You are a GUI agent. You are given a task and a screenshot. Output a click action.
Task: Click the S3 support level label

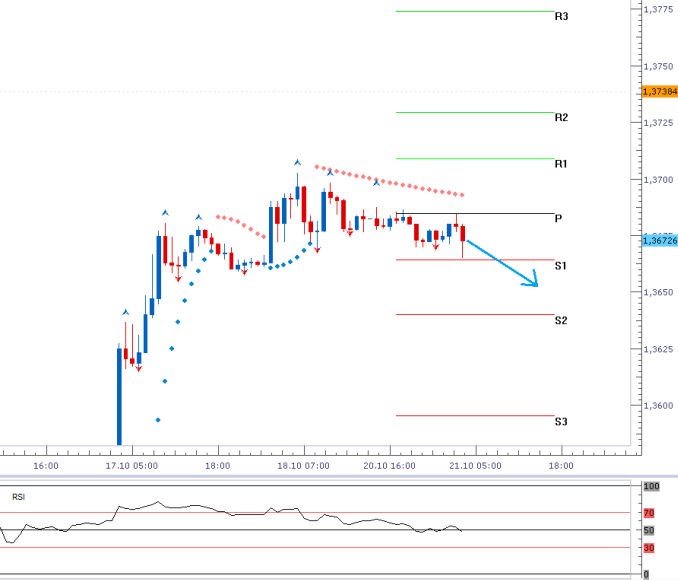pyautogui.click(x=560, y=421)
